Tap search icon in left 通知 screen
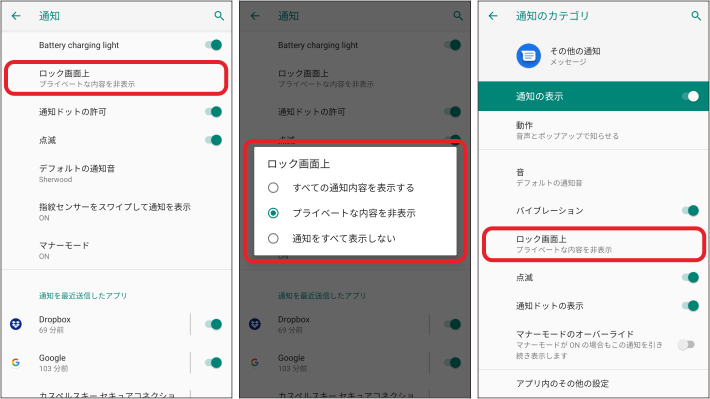Viewport: 710px width, 399px height. tap(219, 16)
